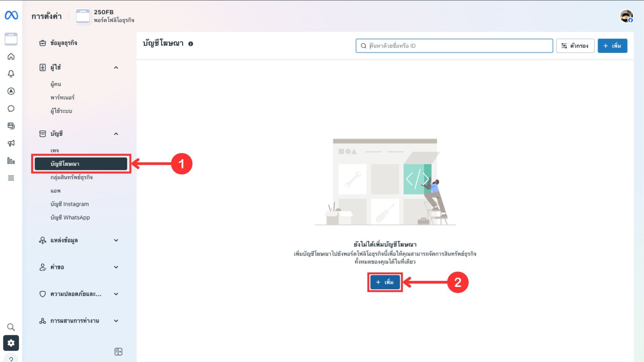Collapse sidebar panel toggle icon
Image resolution: width=644 pixels, height=362 pixels.
[118, 352]
